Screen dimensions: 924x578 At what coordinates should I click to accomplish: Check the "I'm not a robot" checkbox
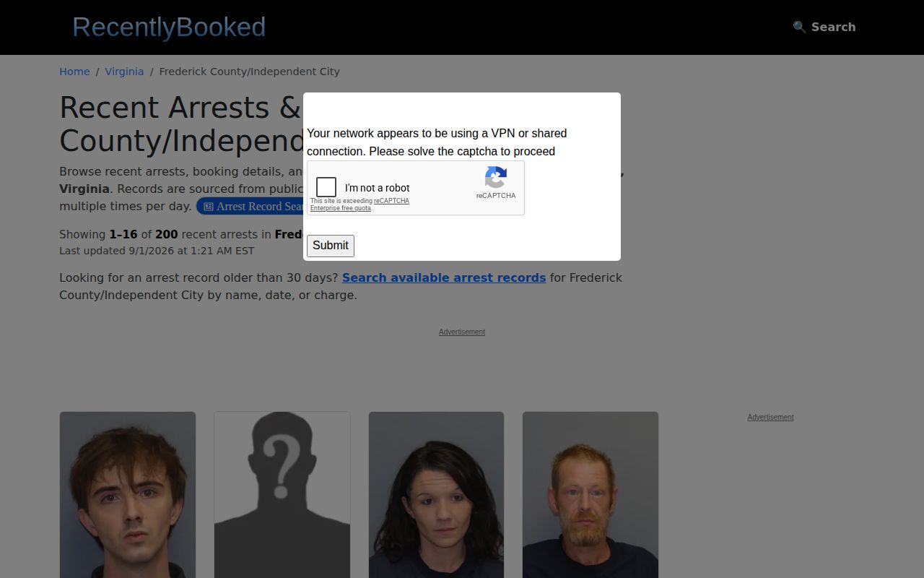point(326,187)
